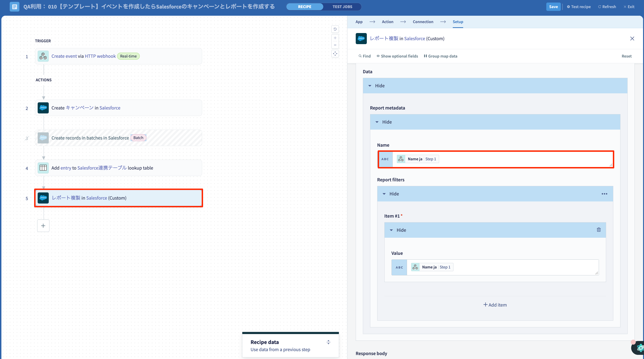This screenshot has width=644, height=359.
Task: Toggle ABC text mode on Name field
Action: pos(385,159)
